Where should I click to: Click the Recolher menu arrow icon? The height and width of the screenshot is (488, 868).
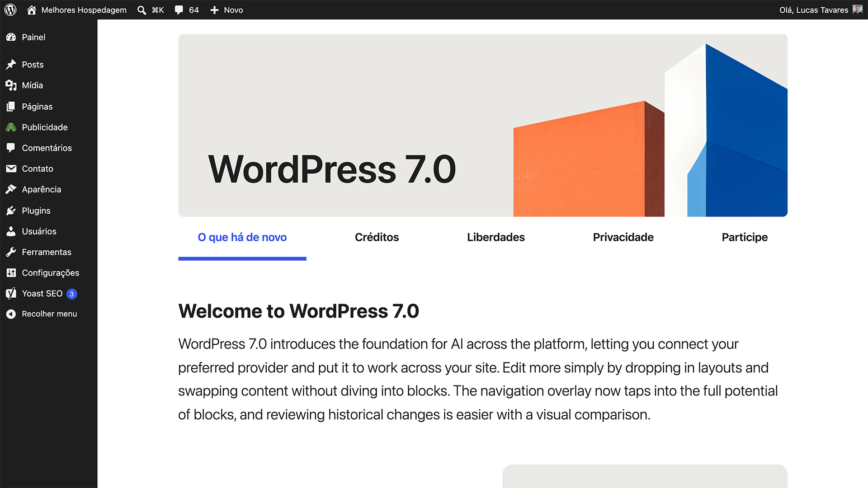click(11, 314)
